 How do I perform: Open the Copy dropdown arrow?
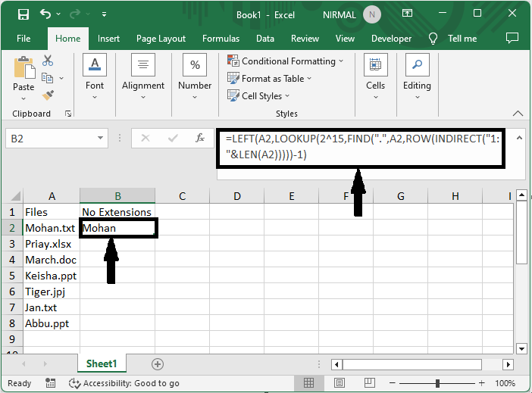point(61,78)
